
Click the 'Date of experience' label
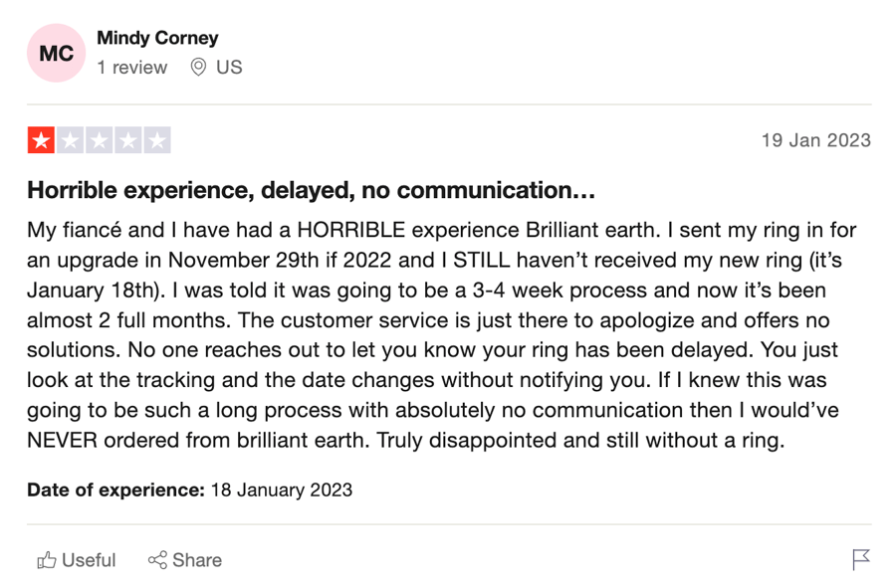115,490
